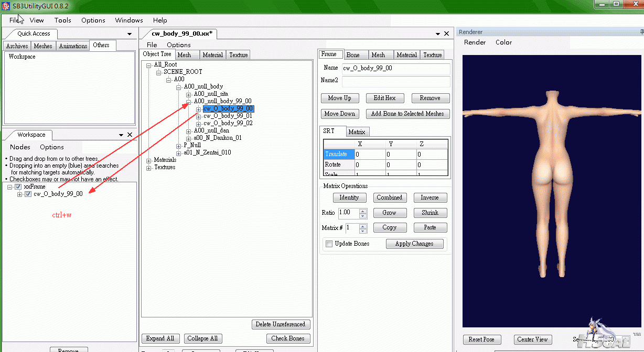Close the Workspace panel

coord(130,135)
